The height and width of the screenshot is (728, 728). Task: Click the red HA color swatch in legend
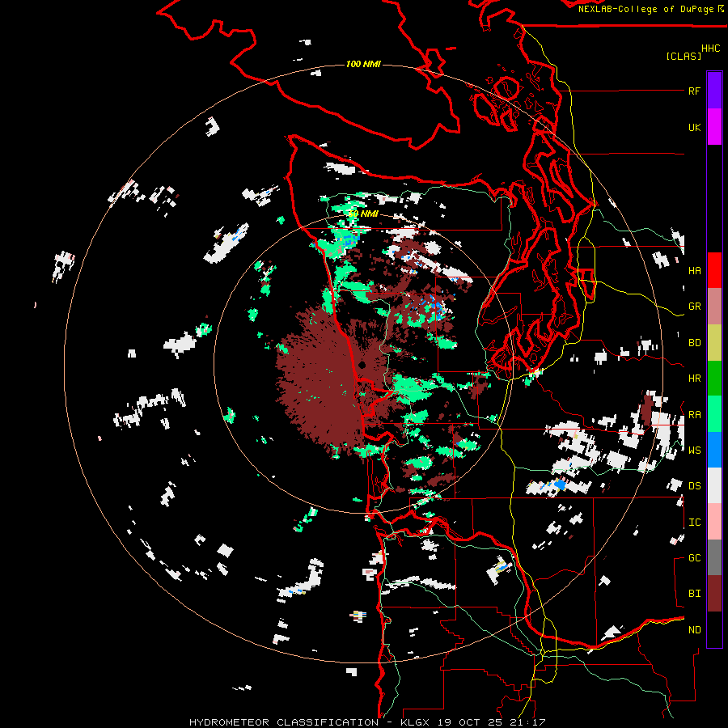714,270
